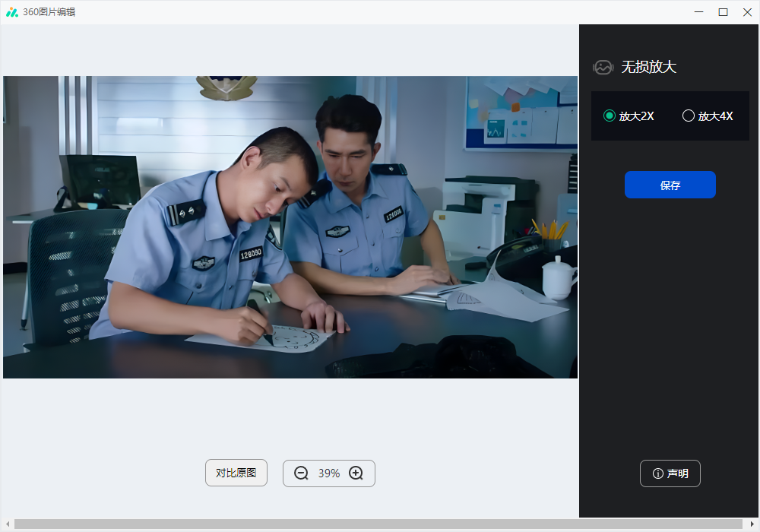Click the 无损放大 image icon
Screen dimensions: 760x532
pyautogui.click(x=603, y=67)
